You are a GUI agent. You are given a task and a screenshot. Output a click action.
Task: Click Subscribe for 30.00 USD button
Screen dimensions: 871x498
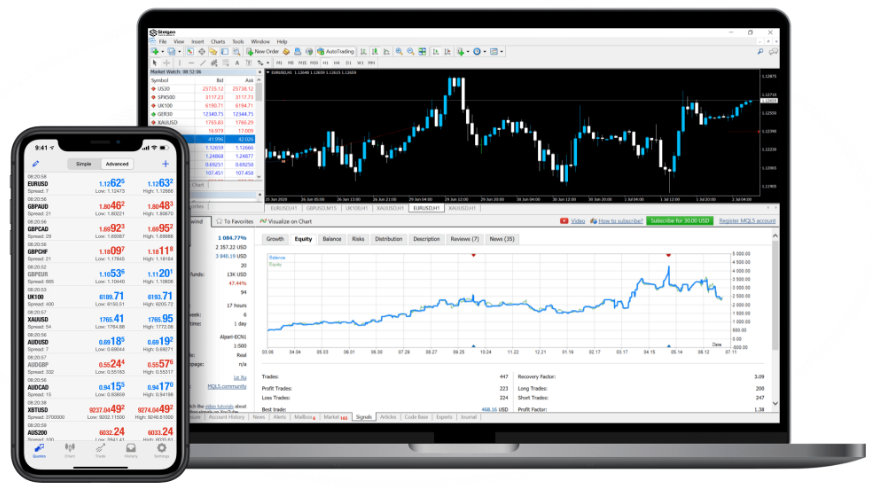[x=679, y=220]
